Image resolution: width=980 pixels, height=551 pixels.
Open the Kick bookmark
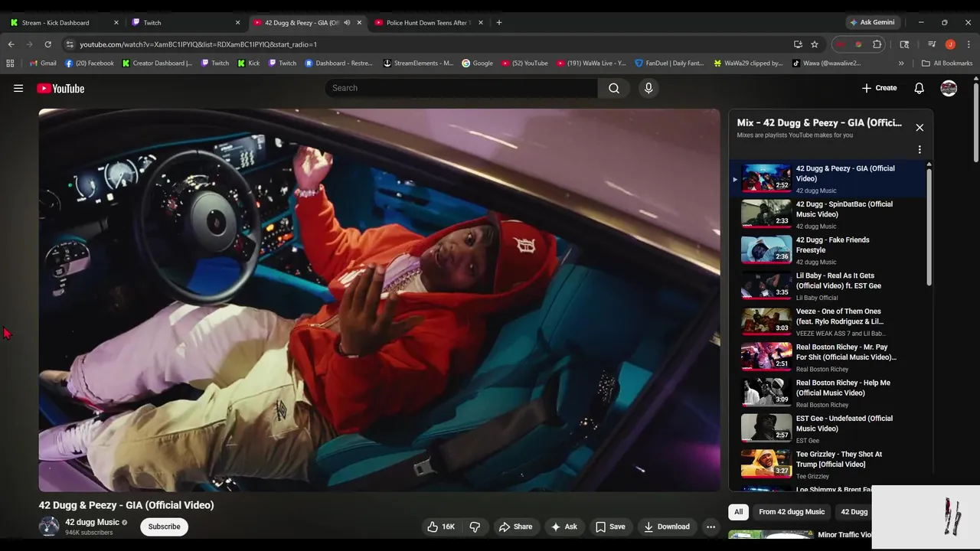tap(249, 64)
